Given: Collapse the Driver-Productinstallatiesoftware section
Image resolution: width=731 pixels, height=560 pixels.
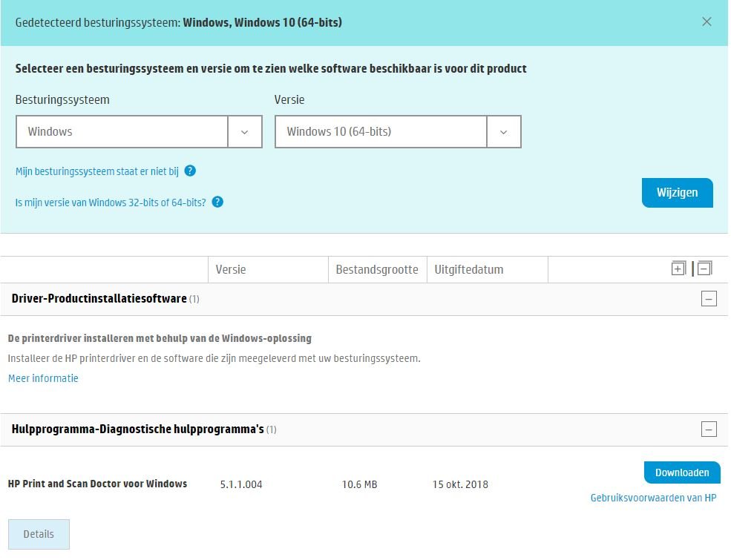Looking at the screenshot, I should click(x=709, y=299).
